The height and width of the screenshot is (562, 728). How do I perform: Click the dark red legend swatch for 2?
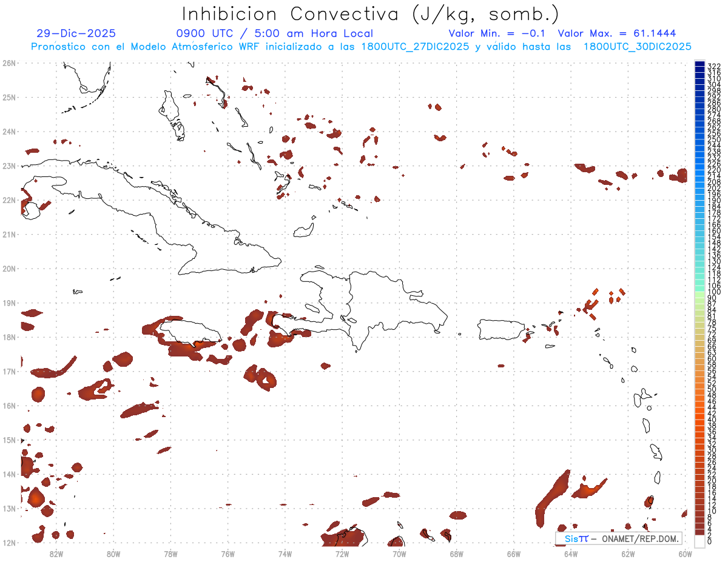[x=699, y=532]
